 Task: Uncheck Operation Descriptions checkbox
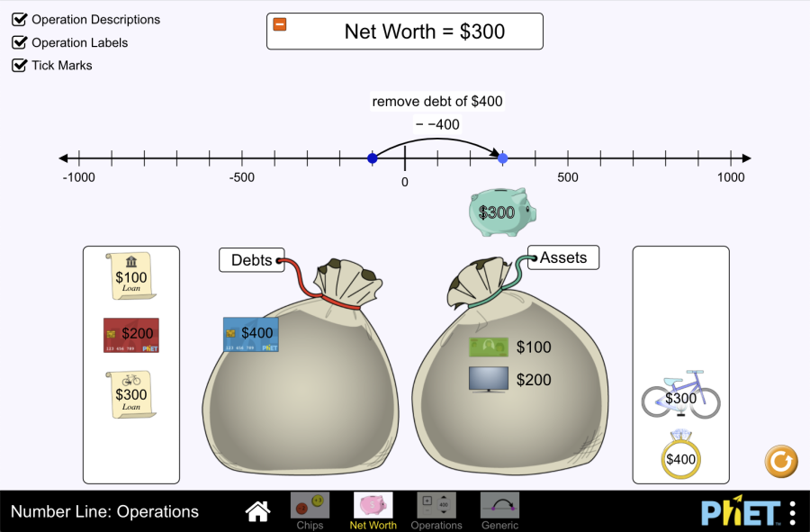click(19, 19)
